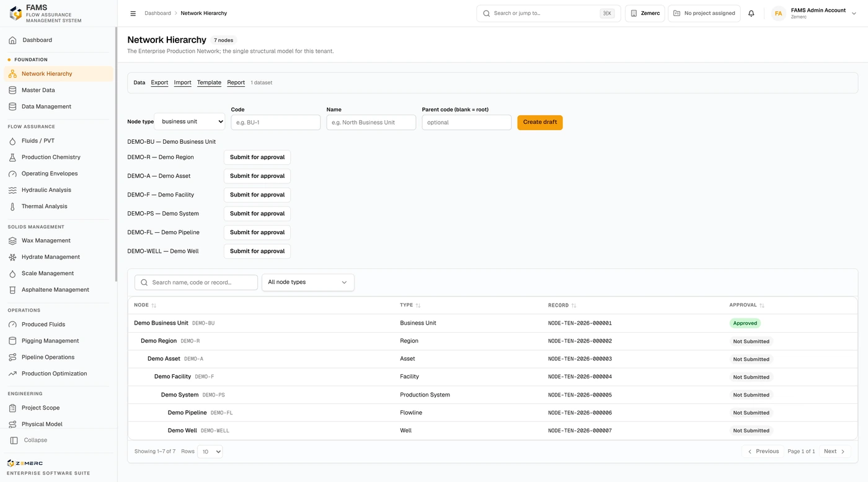The width and height of the screenshot is (868, 482).
Task: Switch to the Export tab
Action: [x=159, y=82]
